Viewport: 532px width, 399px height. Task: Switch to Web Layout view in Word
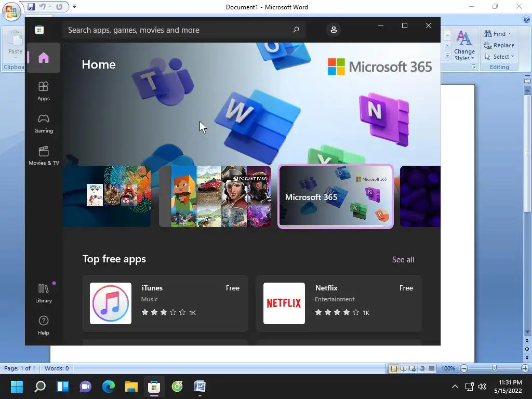pyautogui.click(x=413, y=368)
